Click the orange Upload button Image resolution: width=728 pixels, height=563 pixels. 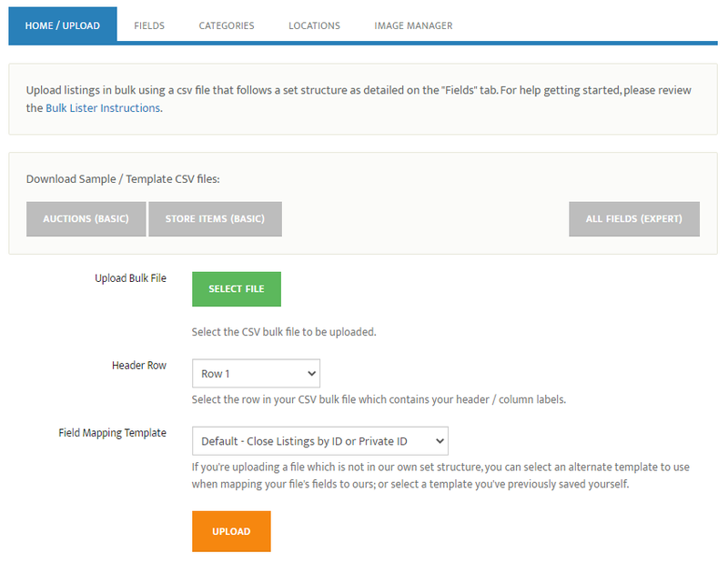(x=231, y=531)
